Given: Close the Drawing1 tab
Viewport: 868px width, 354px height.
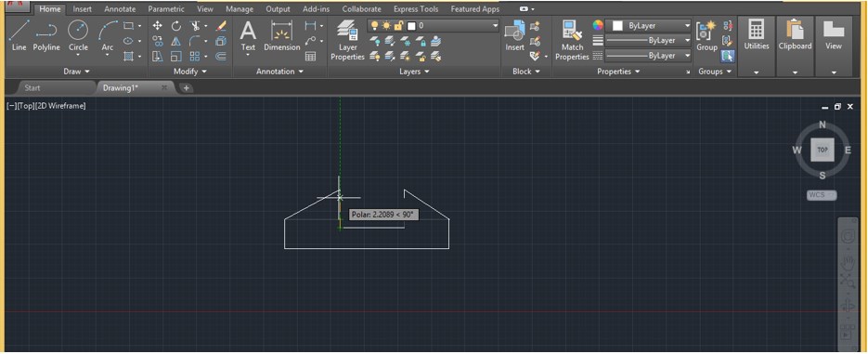Looking at the screenshot, I should coord(164,88).
